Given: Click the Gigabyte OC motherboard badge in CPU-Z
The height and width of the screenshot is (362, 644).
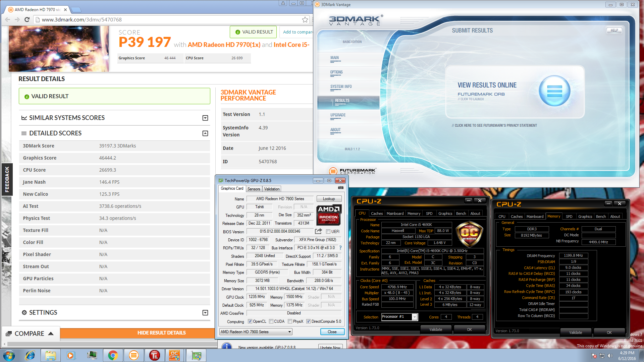Looking at the screenshot, I should (x=469, y=234).
